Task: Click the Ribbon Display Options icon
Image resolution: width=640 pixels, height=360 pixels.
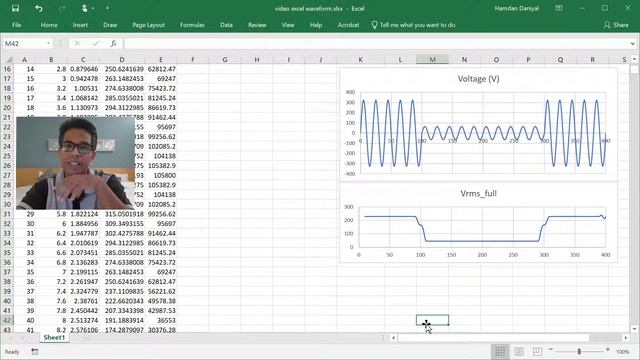Action: coord(559,8)
